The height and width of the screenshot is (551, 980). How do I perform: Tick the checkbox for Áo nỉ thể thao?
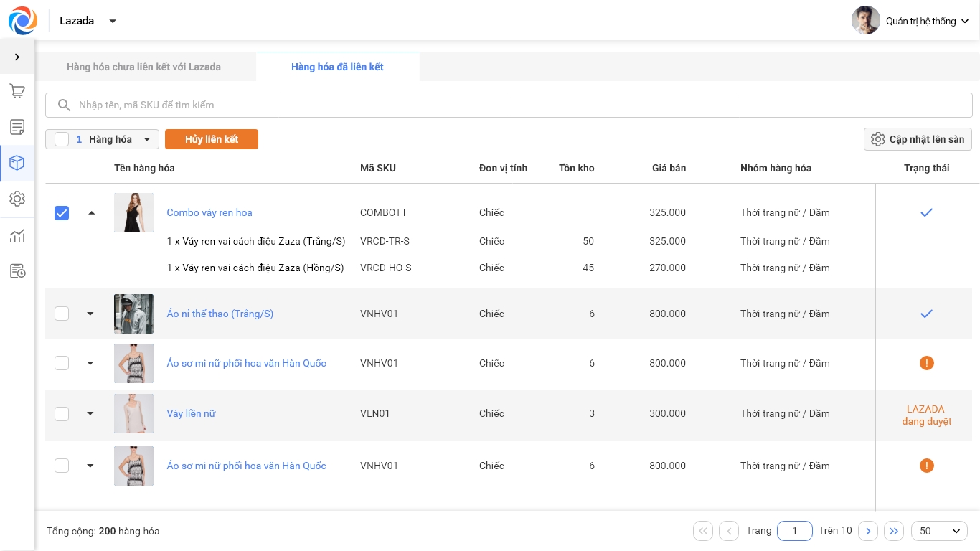click(x=62, y=314)
